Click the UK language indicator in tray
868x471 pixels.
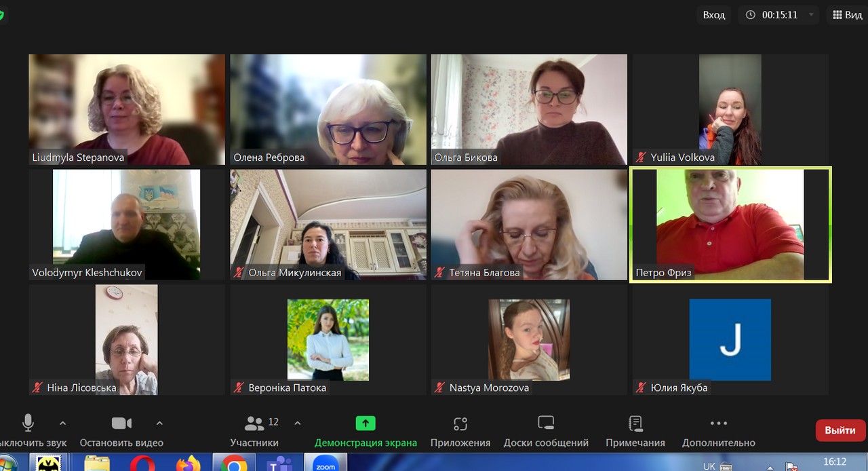(709, 466)
